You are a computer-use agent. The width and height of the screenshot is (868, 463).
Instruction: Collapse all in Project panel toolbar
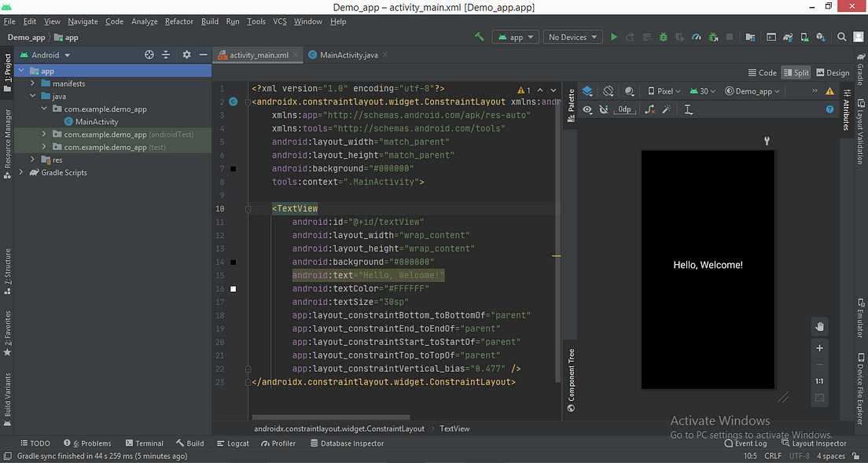click(166, 55)
